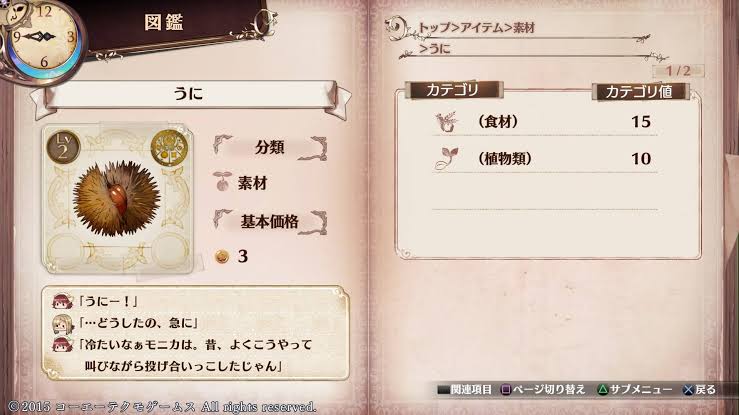Click the gold coin price icon

pos(222,256)
